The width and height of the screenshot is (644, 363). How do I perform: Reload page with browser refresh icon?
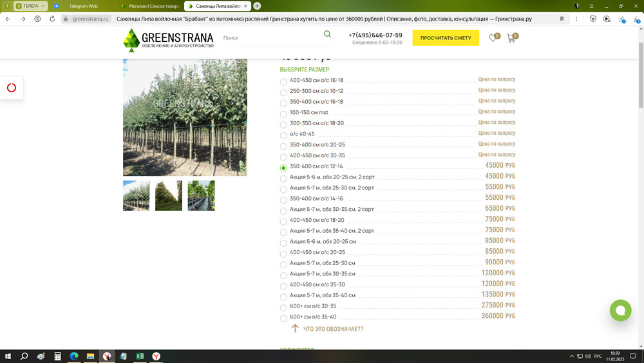(x=37, y=19)
